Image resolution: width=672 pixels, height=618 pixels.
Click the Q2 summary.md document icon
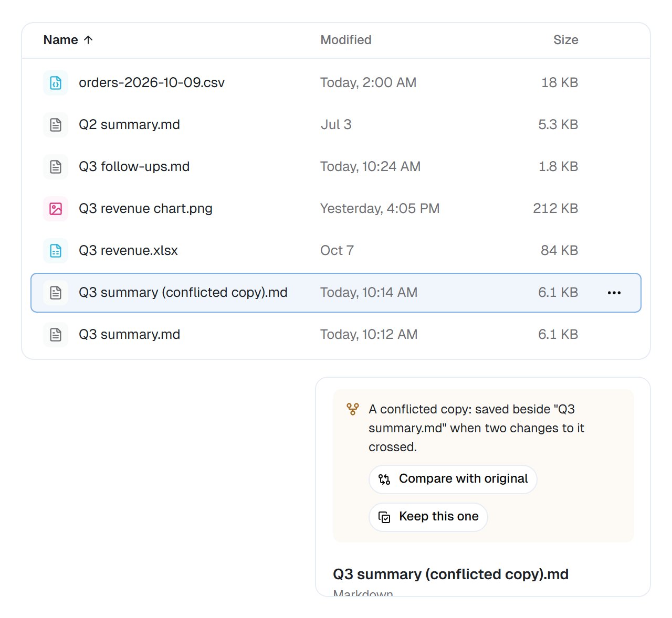click(x=56, y=125)
